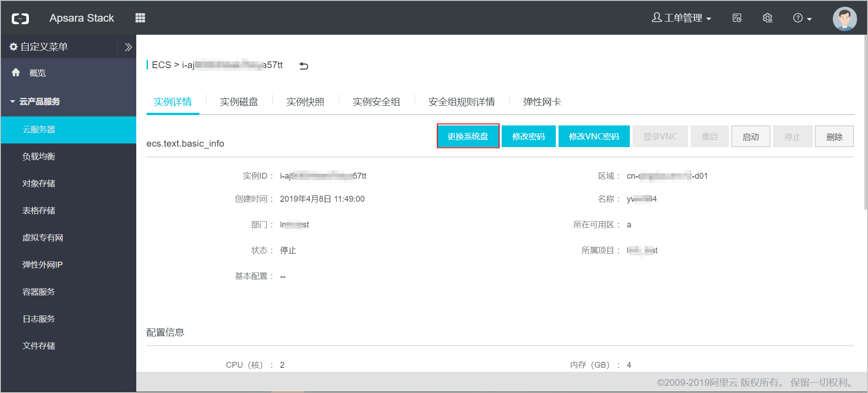Switch to the 实例安全组 tab
Image resolution: width=868 pixels, height=393 pixels.
(x=376, y=102)
